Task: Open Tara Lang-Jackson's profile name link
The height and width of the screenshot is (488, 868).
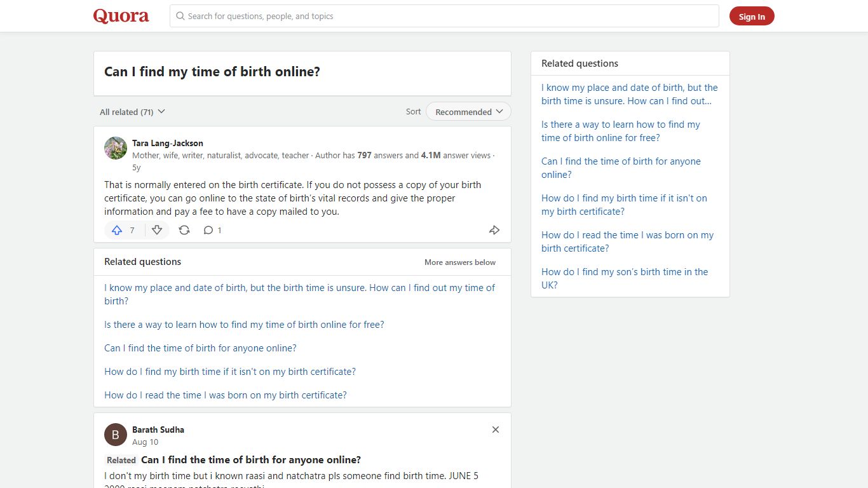Action: (168, 143)
